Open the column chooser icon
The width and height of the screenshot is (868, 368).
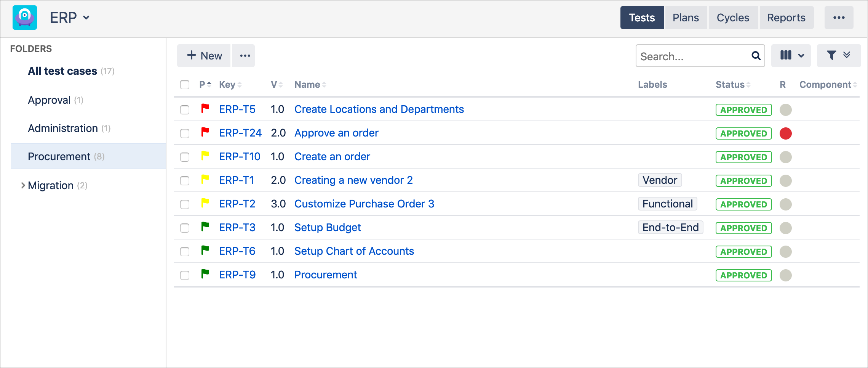coord(791,56)
